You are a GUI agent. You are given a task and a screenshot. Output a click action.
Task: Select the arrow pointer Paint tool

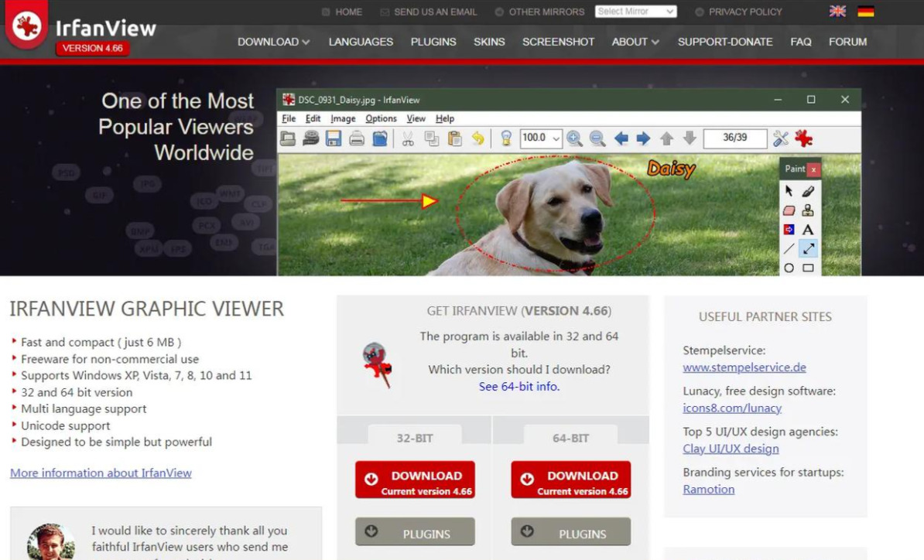click(x=789, y=191)
